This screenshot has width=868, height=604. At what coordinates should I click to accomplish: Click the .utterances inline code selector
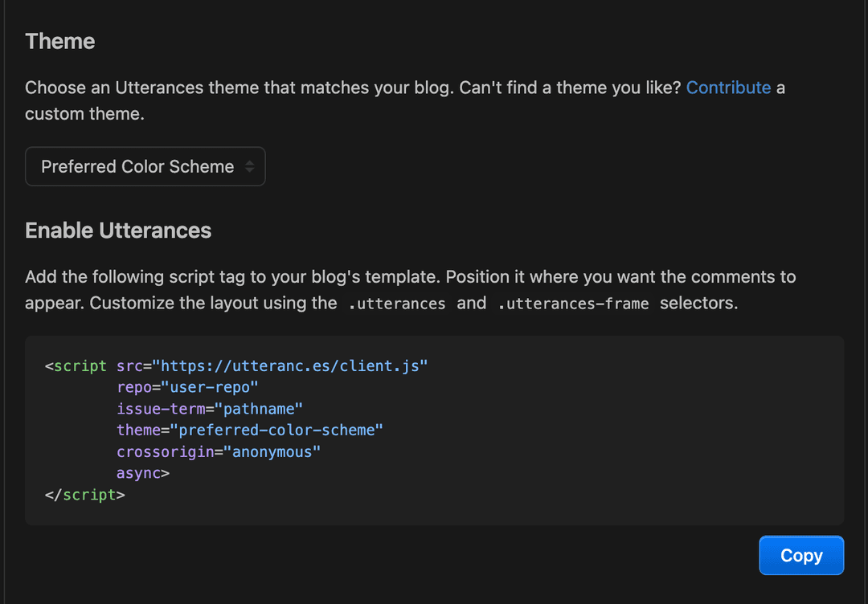(397, 303)
